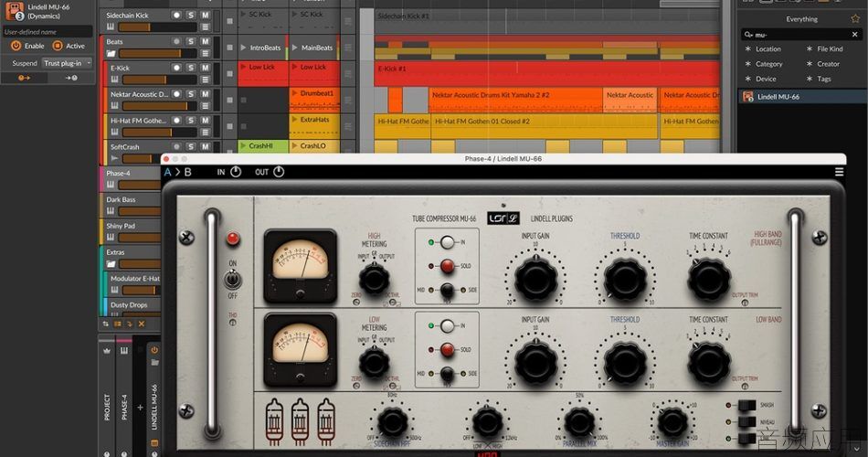Screen dimensions: 868x457
Task: Open the list icon on Nektar Acoustic track
Action: point(205,106)
